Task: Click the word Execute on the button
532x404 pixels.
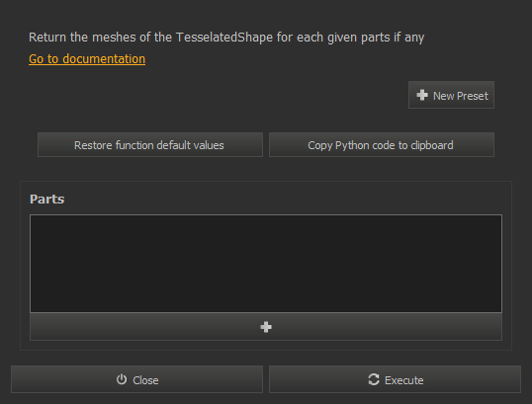Action: point(404,380)
